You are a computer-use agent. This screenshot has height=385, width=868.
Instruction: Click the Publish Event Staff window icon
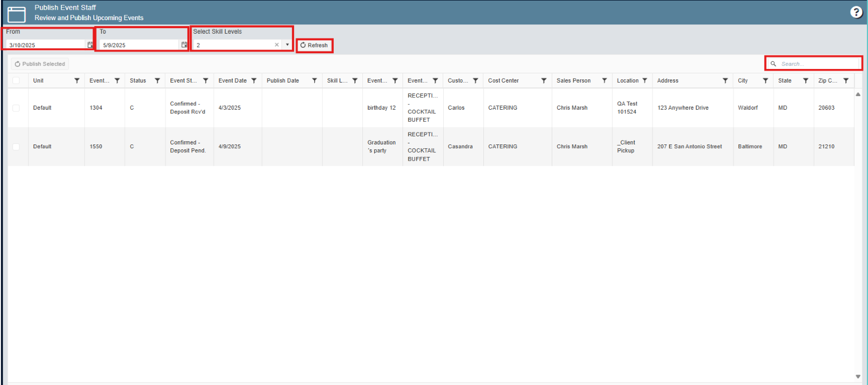point(17,14)
